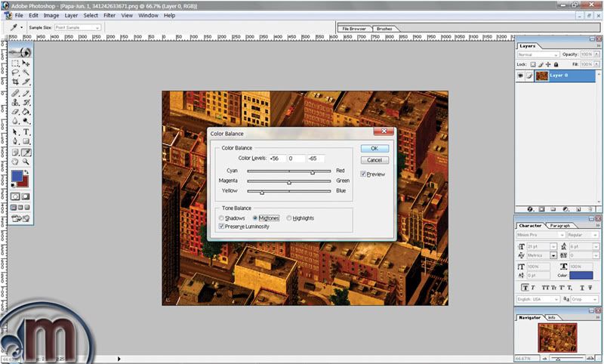604x364 pixels.
Task: Select the Zoom magnifier tool
Action: click(x=26, y=162)
